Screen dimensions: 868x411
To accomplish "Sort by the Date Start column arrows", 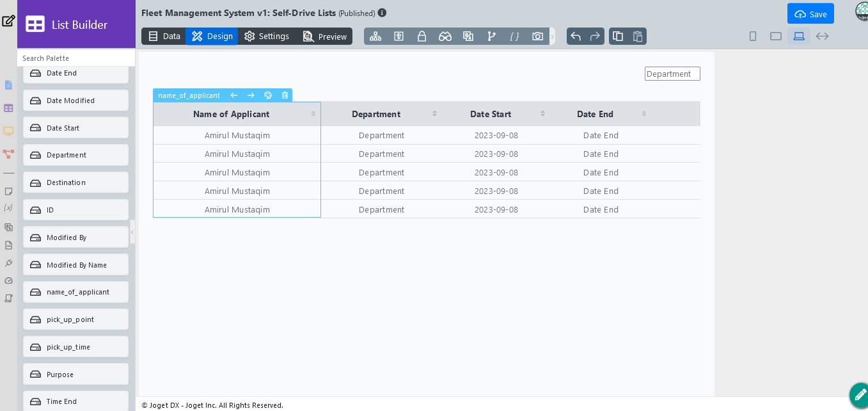I will pyautogui.click(x=542, y=114).
